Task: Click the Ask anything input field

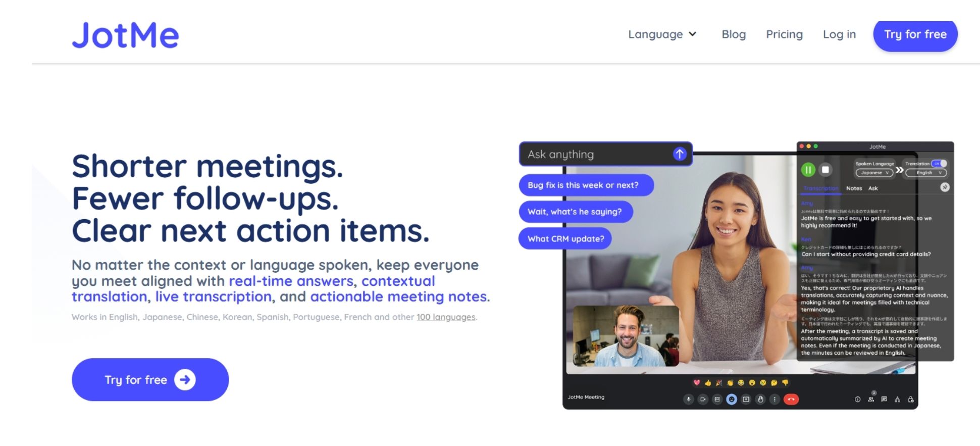Action: [x=605, y=154]
